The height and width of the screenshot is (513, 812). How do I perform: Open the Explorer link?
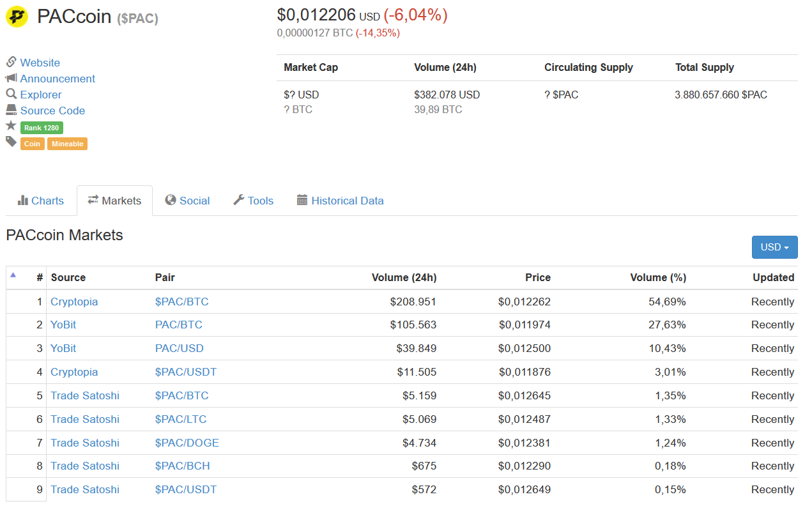(x=41, y=95)
